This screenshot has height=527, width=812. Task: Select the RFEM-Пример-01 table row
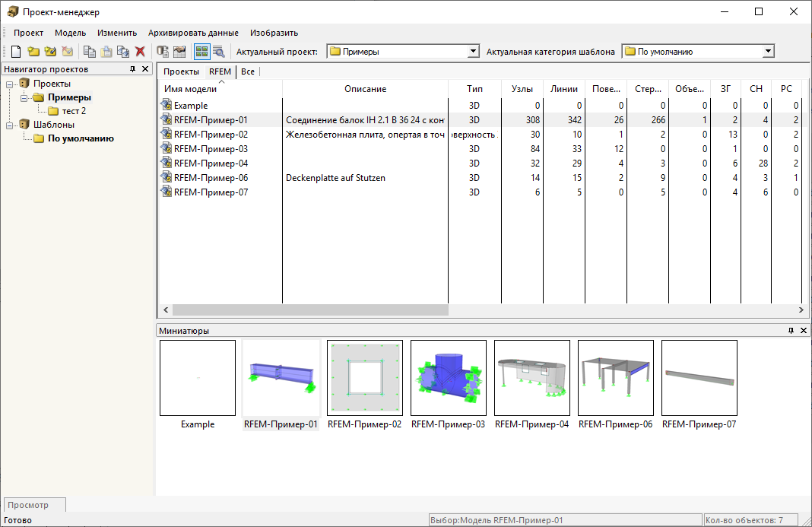(x=480, y=119)
